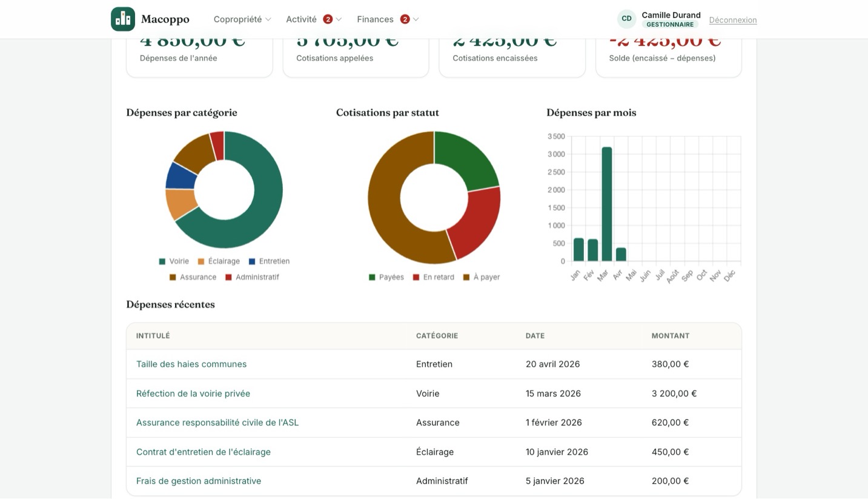Open the Réfection de la voirie privée expense
Viewport: 868px width, 499px height.
click(x=193, y=394)
